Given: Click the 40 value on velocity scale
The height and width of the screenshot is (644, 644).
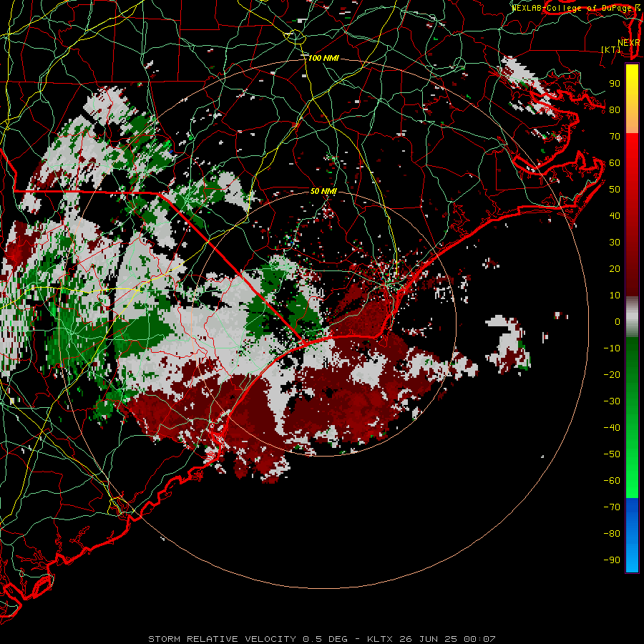Looking at the screenshot, I should coord(615,216).
